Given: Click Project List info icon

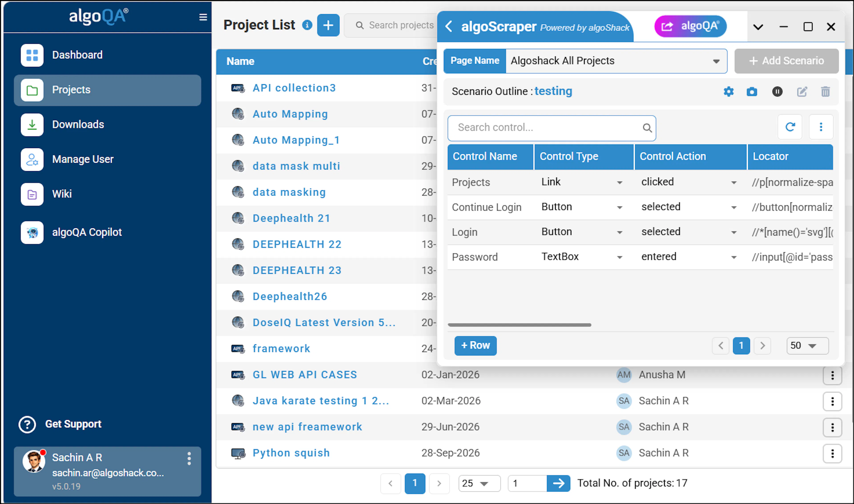Looking at the screenshot, I should click(x=307, y=25).
